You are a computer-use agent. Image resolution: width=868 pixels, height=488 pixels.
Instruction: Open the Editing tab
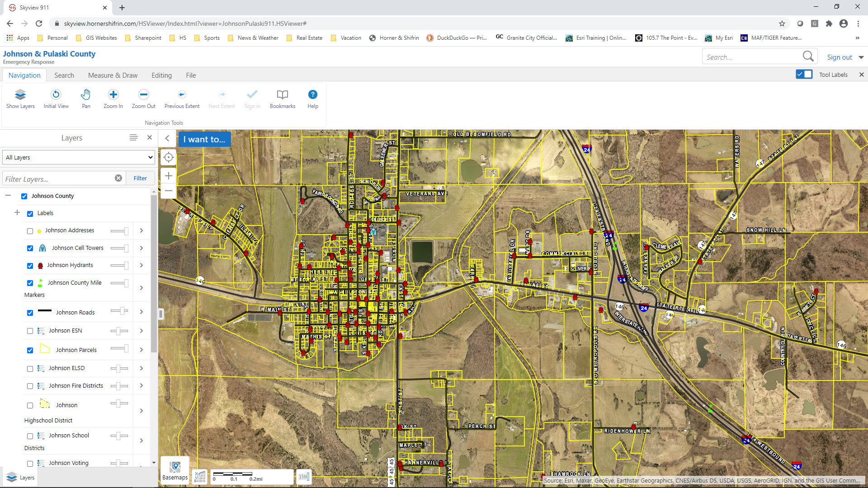[161, 75]
